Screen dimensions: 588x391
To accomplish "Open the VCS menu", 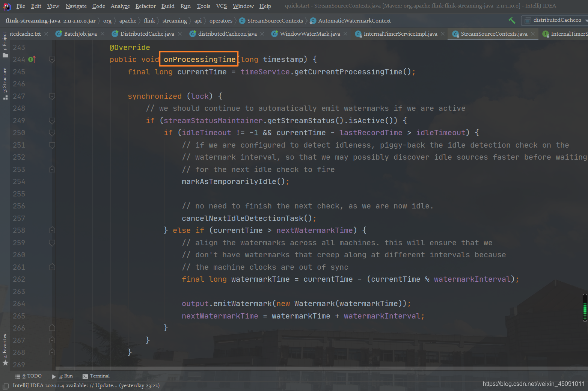I will (222, 6).
